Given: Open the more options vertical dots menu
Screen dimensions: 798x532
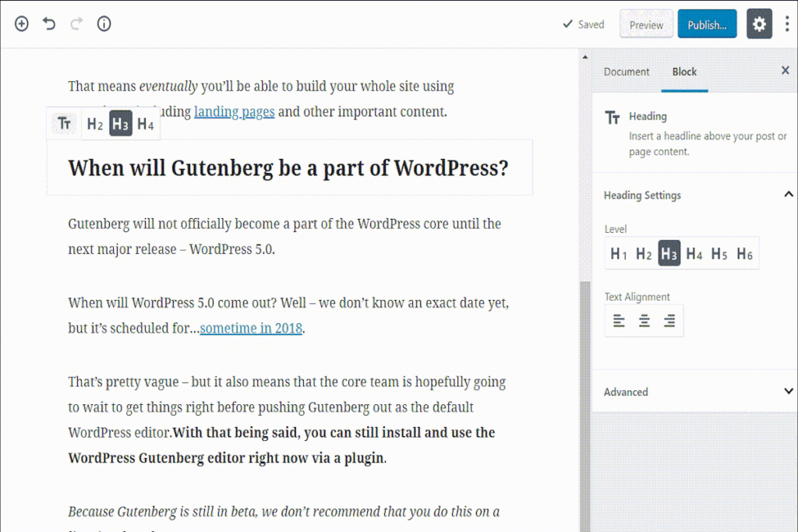Looking at the screenshot, I should [787, 24].
